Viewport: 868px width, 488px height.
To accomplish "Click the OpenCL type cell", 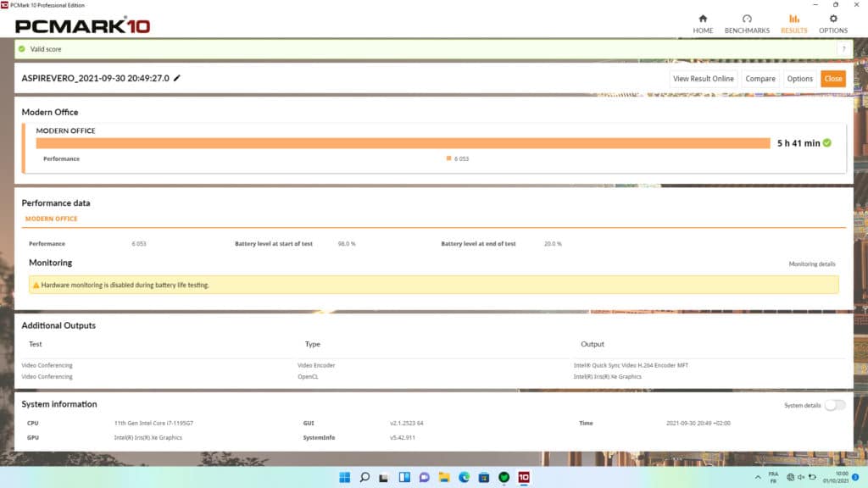I will pos(308,376).
